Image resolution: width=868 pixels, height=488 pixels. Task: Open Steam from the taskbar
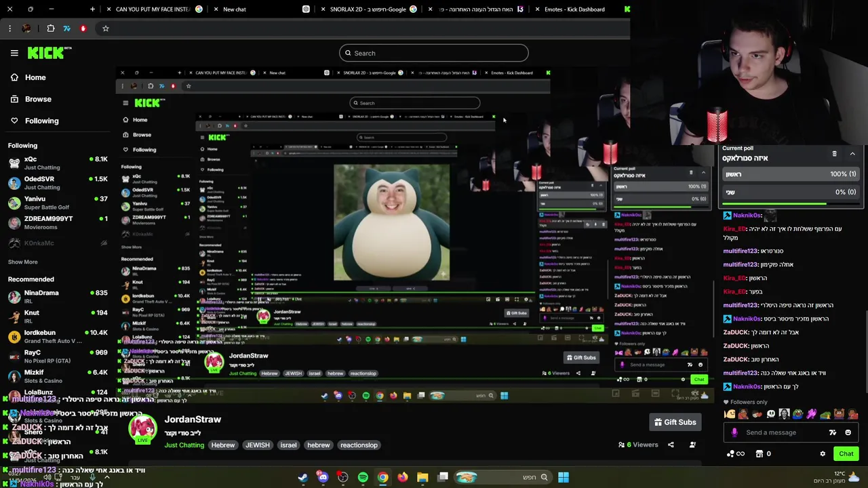[302, 477]
